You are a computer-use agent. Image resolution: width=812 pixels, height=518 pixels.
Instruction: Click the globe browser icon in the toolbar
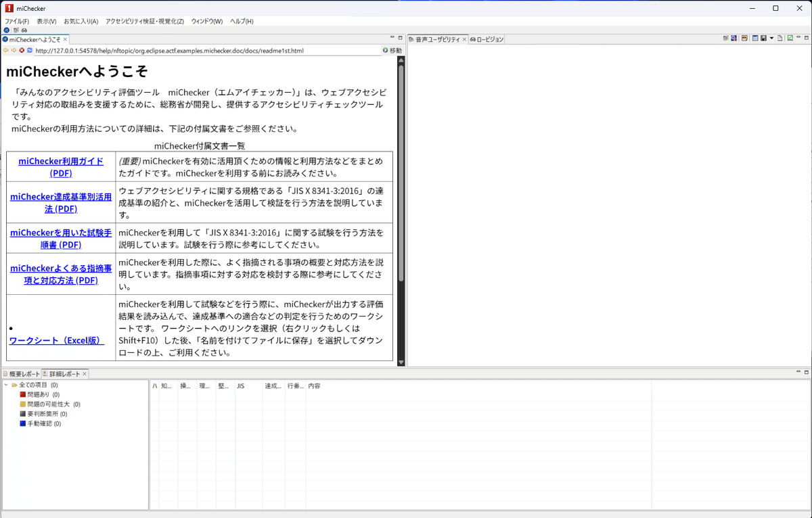pyautogui.click(x=7, y=31)
